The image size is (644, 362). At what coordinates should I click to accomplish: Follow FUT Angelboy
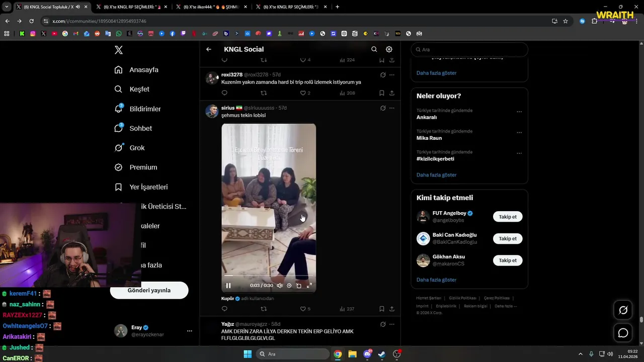click(x=508, y=217)
